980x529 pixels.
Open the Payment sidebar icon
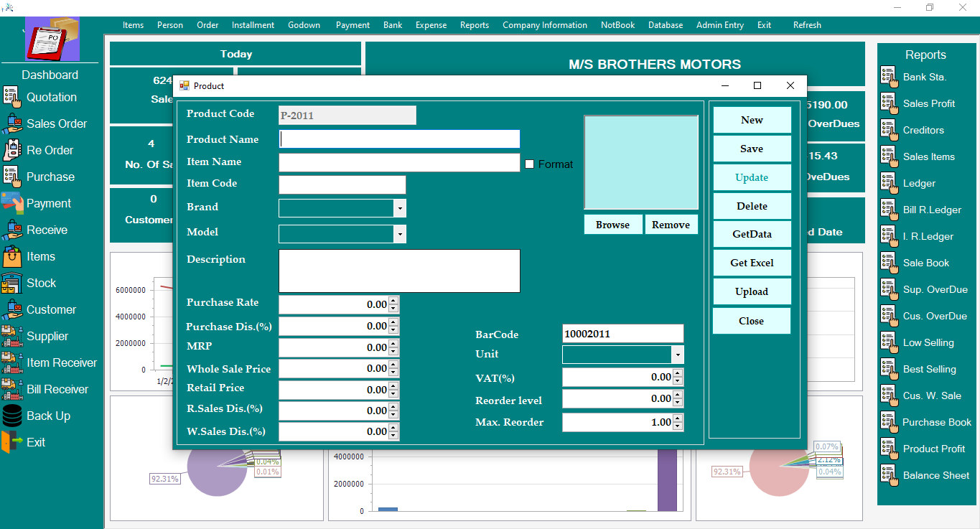[12, 203]
